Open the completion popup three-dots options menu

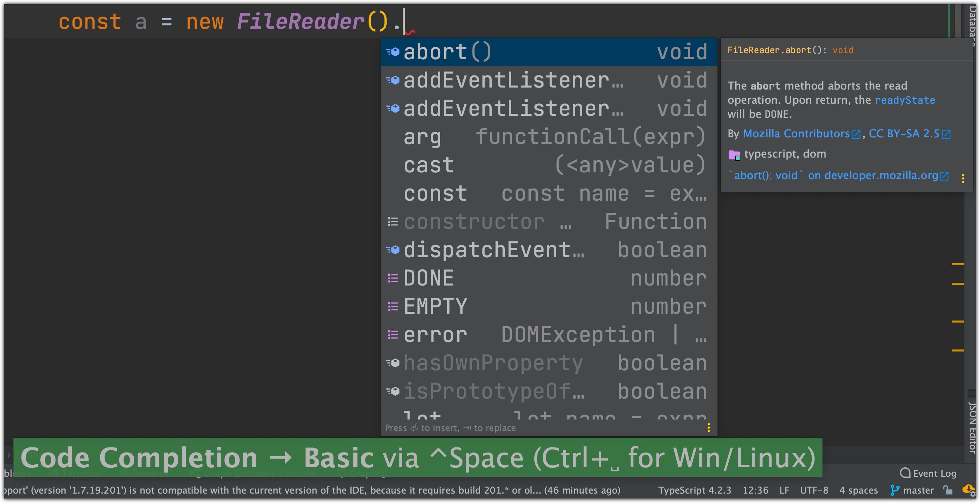(708, 428)
